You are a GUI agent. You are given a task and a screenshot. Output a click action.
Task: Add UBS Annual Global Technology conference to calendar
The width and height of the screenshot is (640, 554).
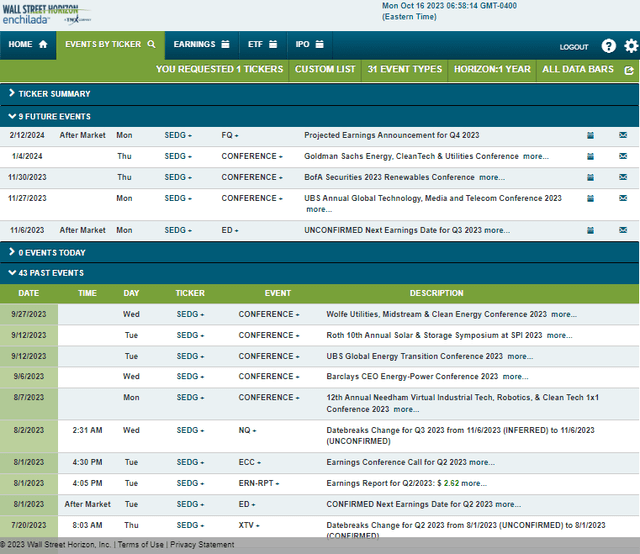pos(590,198)
